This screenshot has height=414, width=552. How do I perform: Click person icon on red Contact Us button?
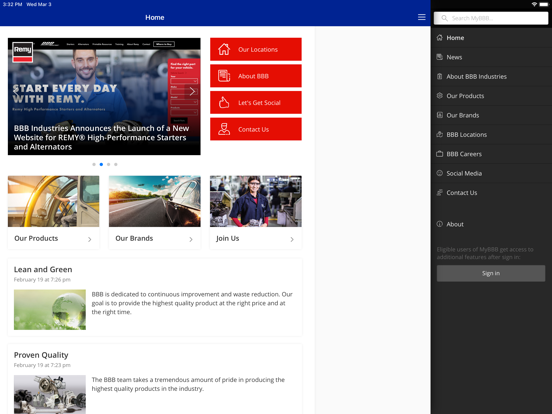click(x=224, y=129)
